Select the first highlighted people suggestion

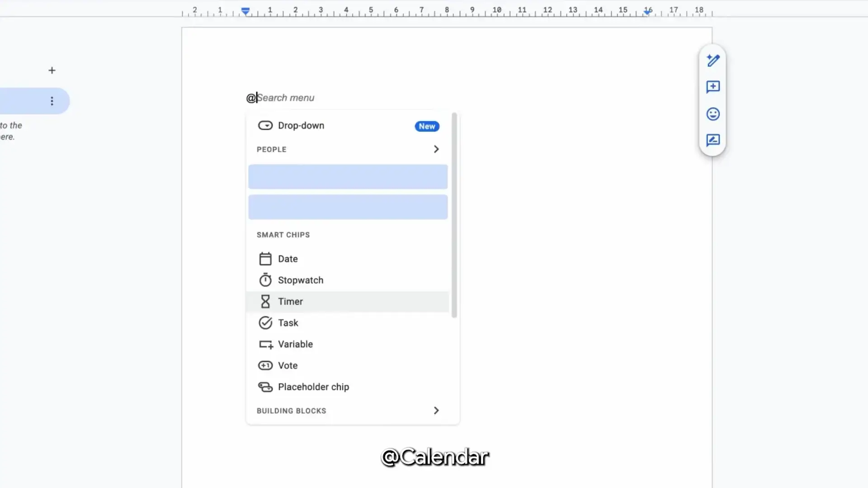coord(348,177)
